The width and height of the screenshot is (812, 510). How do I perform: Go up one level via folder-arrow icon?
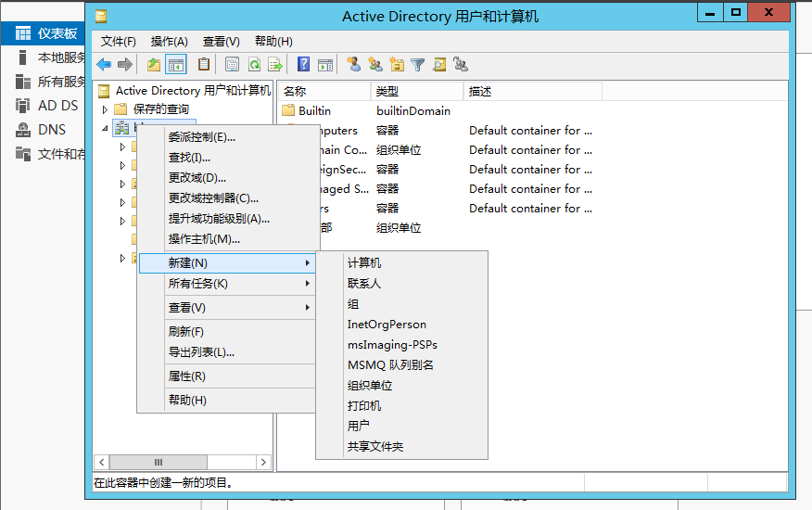click(153, 65)
